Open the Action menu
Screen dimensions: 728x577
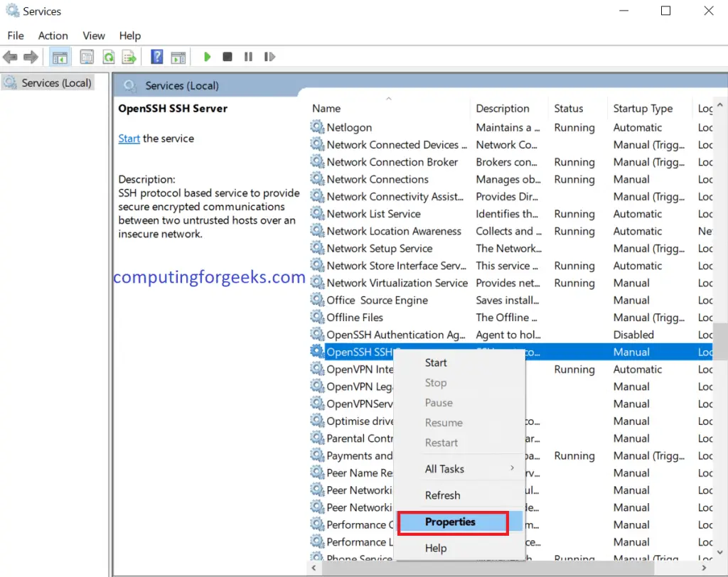pyautogui.click(x=53, y=36)
